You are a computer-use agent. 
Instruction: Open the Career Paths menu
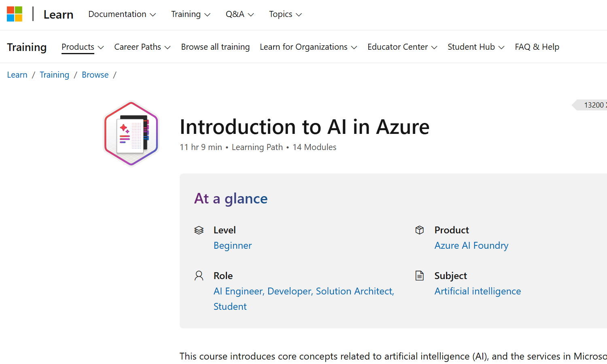(142, 47)
